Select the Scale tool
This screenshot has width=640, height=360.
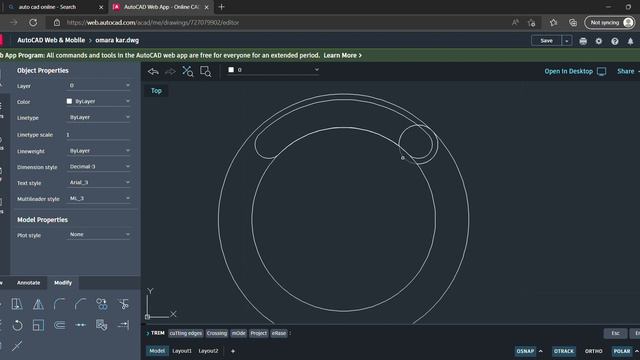(x=38, y=325)
